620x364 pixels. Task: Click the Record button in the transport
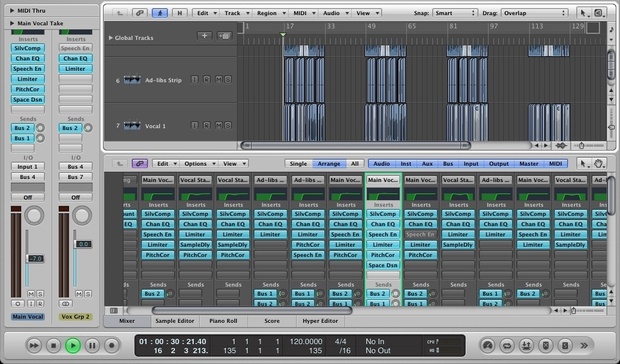point(112,346)
